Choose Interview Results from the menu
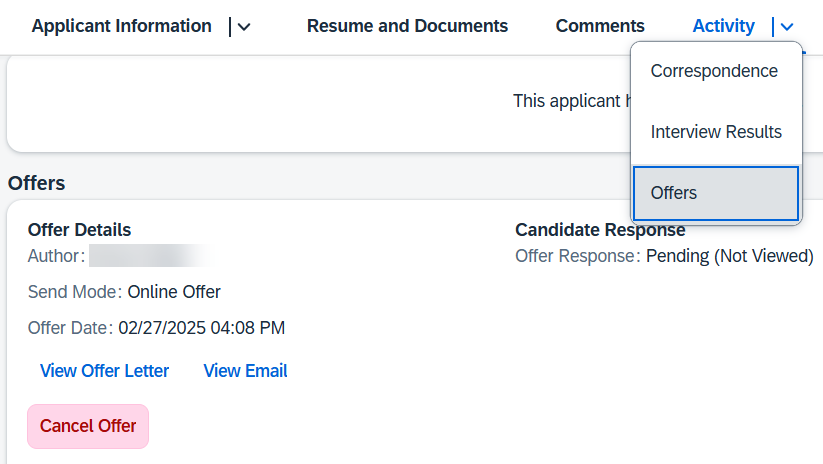The image size is (823, 464). pyautogui.click(x=716, y=132)
